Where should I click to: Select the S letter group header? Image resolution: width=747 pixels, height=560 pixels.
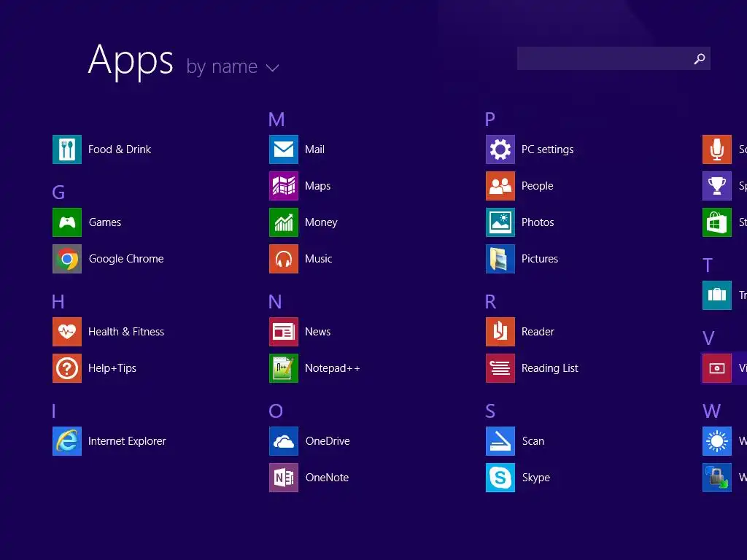tap(490, 411)
